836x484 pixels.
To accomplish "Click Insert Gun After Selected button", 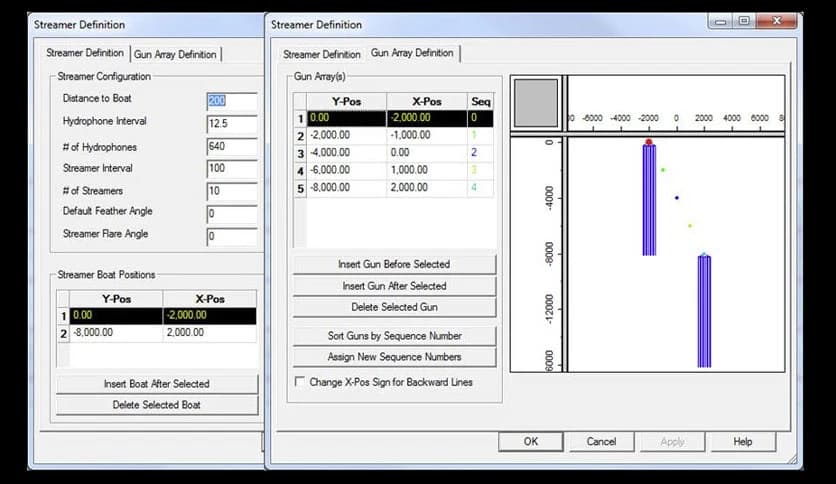I will tap(394, 286).
